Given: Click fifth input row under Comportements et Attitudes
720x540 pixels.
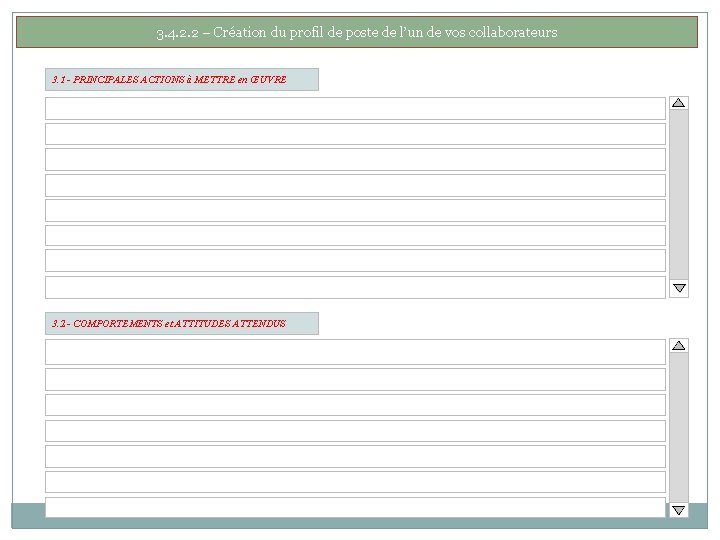Looking at the screenshot, I should pyautogui.click(x=355, y=457).
